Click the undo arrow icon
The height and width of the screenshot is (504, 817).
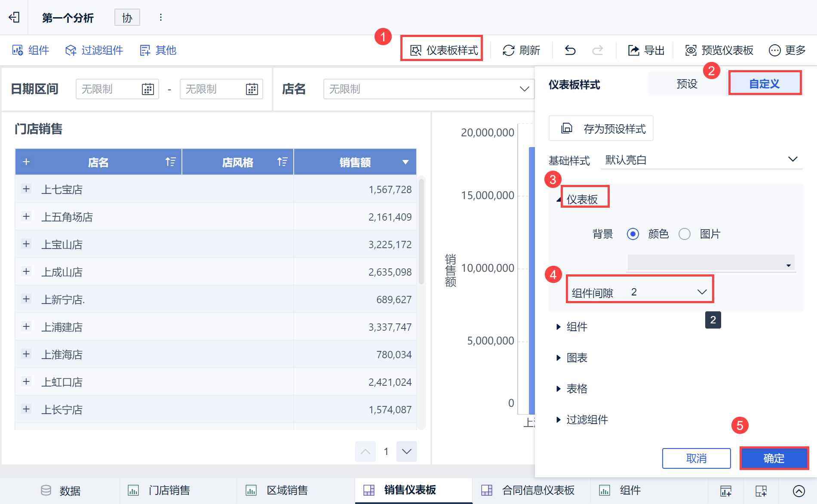570,50
